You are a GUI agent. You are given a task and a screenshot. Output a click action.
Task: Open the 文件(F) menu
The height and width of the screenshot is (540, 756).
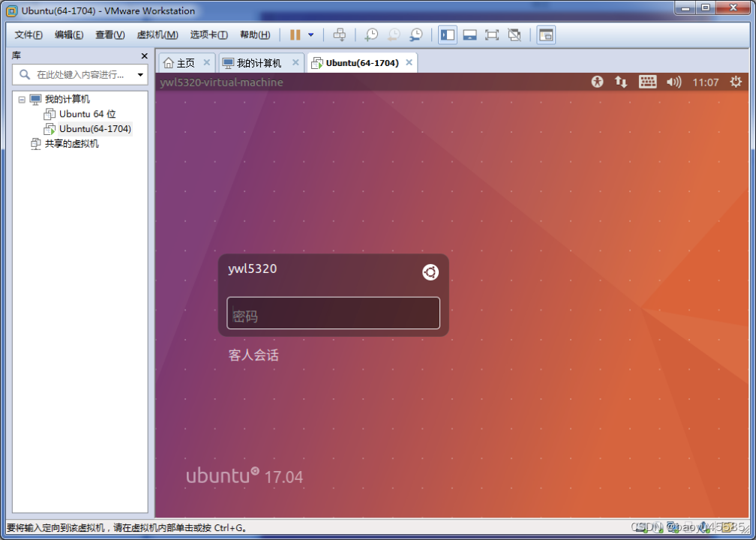coord(28,34)
